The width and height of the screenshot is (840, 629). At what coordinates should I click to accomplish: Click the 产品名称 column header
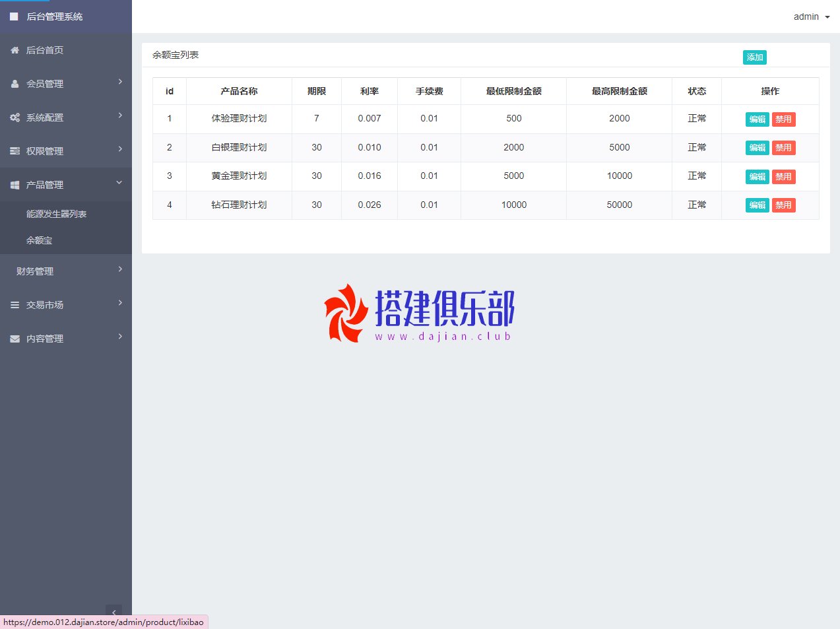(x=239, y=91)
